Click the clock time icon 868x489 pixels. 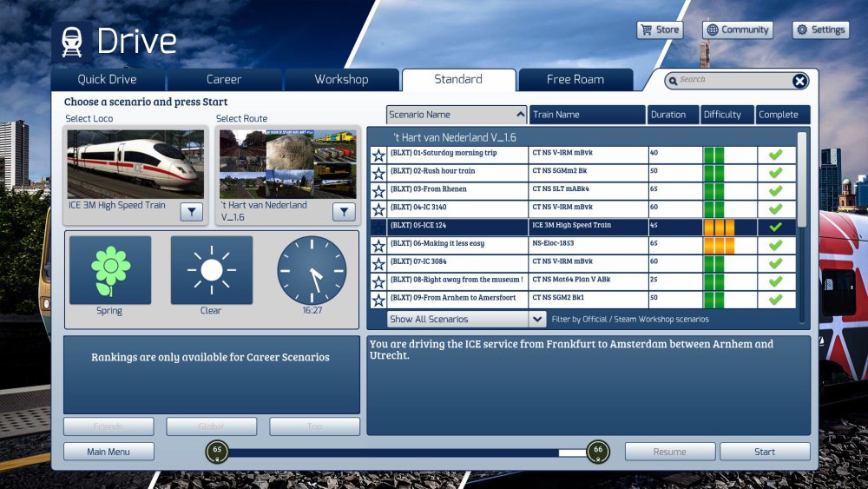[311, 270]
